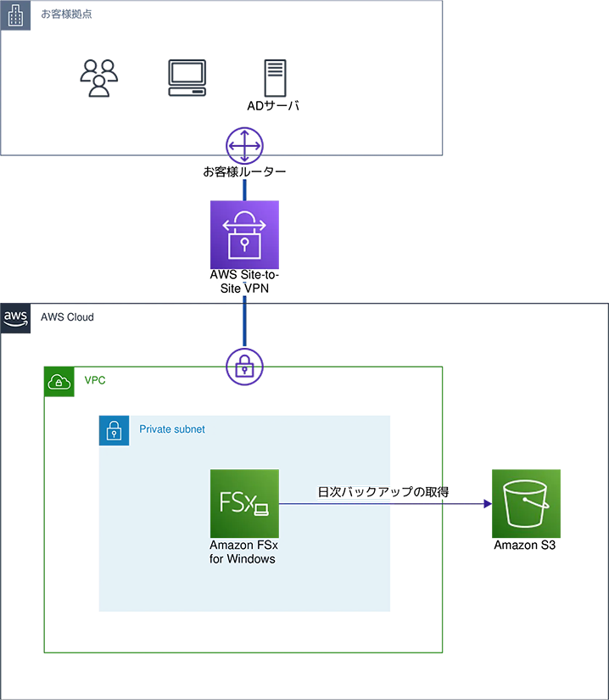Click the AWS Site-to-Site VPN icon
Screen dimensions: 609x700
tap(244, 235)
